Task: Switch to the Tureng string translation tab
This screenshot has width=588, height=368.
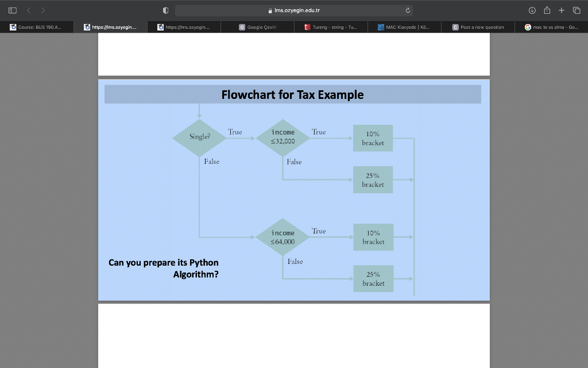Action: [331, 26]
